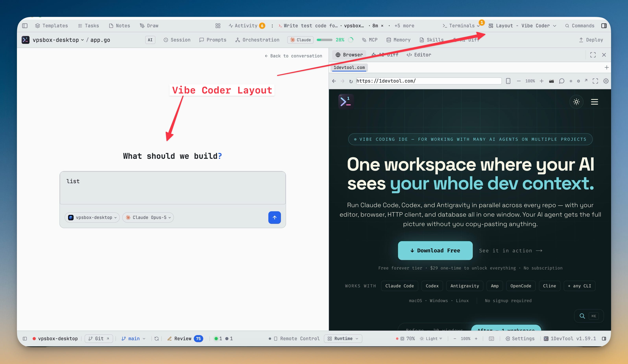Toggle the right panel icon in status bar
The image size is (628, 364).
point(604,339)
